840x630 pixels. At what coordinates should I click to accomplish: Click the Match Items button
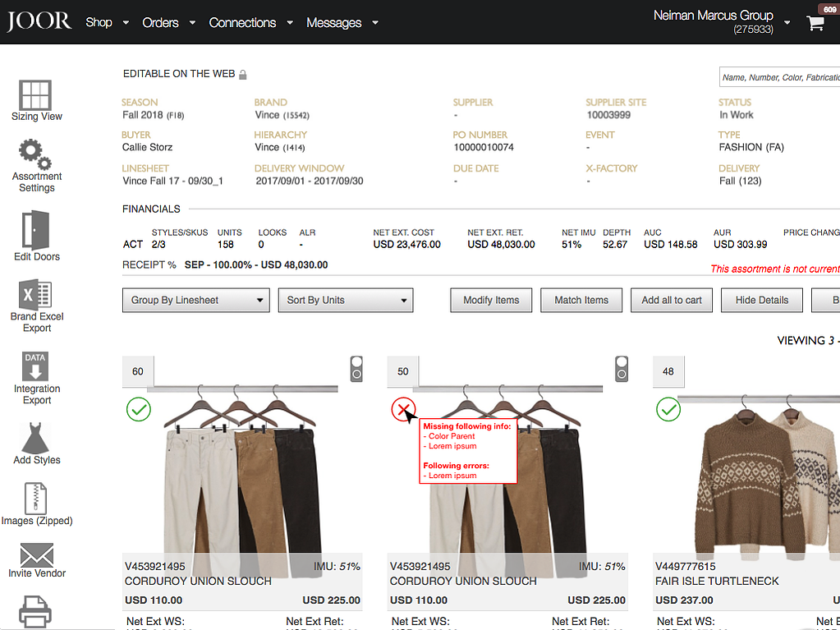(x=581, y=300)
